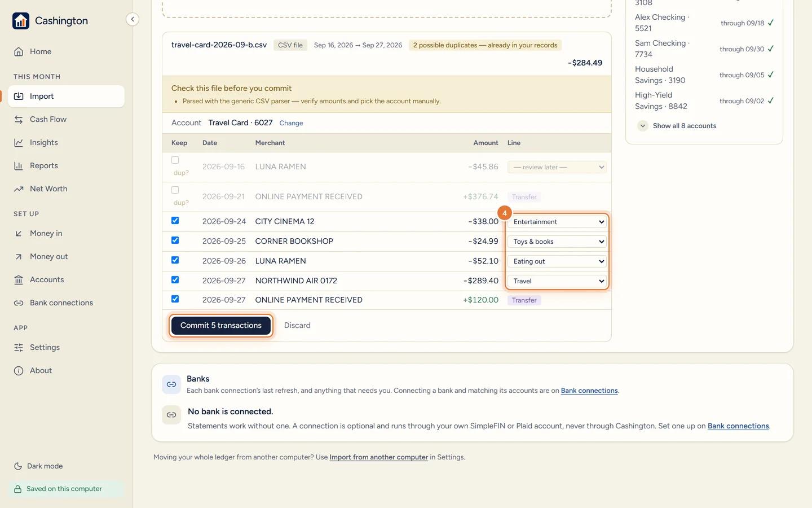Open the Entertainment line dropdown
The width and height of the screenshot is (812, 508).
pos(557,222)
